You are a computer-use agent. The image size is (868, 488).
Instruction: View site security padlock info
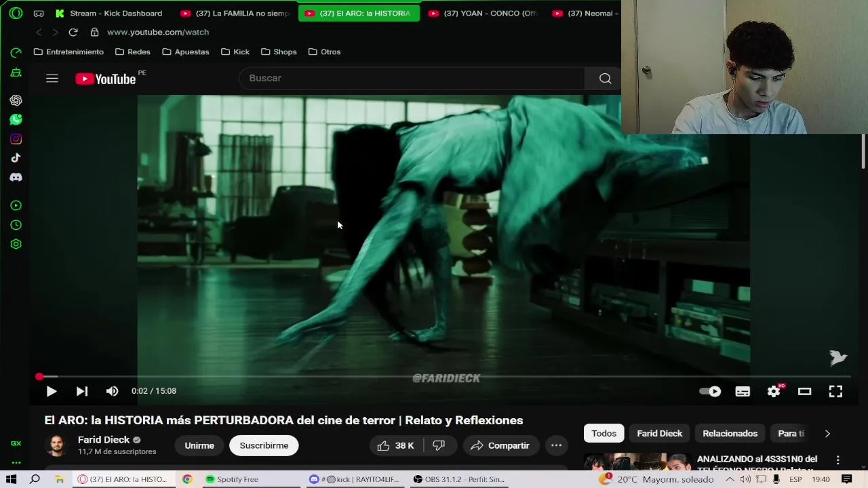94,32
